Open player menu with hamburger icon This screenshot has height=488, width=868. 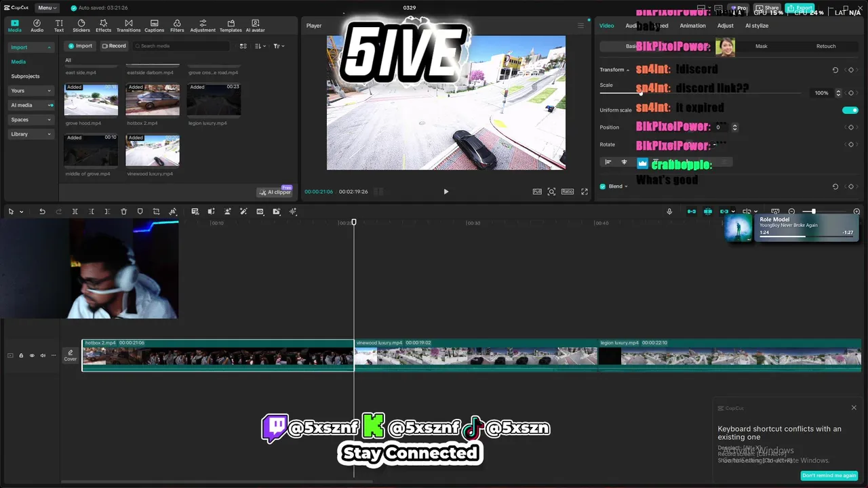[x=580, y=26]
